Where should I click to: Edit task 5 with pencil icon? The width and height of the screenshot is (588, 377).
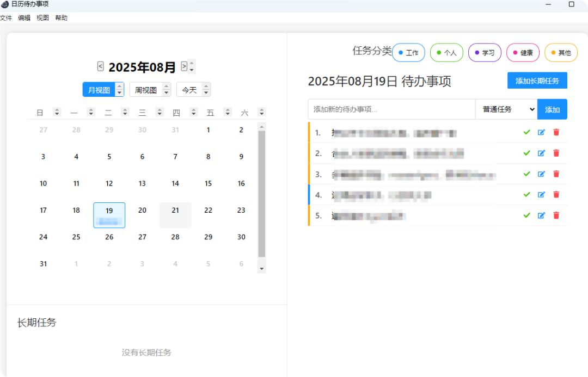pyautogui.click(x=541, y=215)
